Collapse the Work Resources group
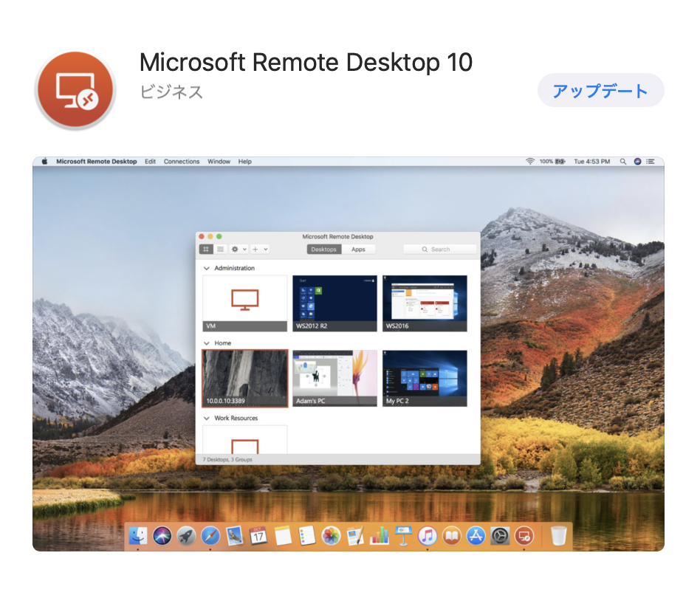 [x=206, y=419]
